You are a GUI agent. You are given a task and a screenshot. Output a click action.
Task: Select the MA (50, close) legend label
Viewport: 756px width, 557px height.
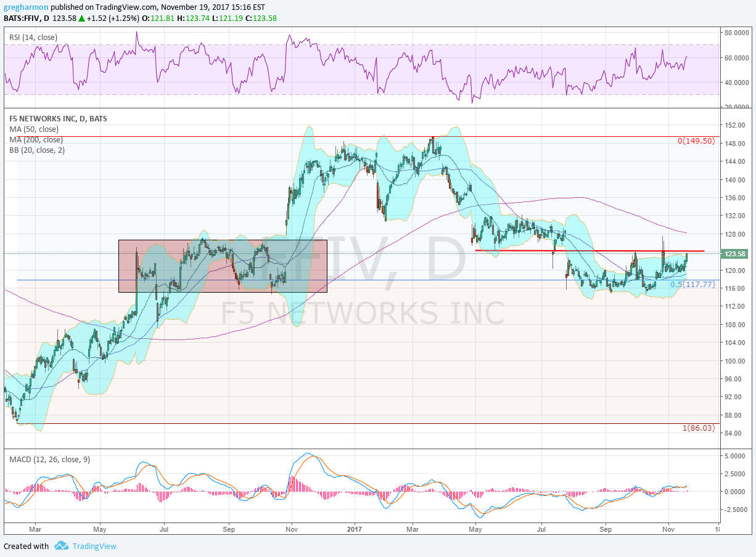click(x=34, y=129)
